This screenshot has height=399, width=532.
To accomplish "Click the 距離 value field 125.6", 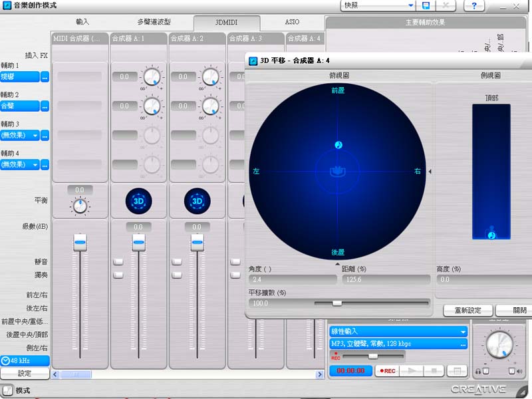I will pyautogui.click(x=386, y=279).
